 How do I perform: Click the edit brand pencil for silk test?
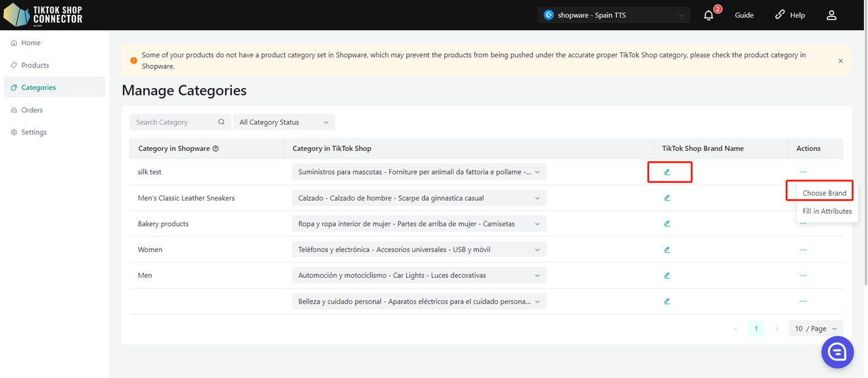667,172
